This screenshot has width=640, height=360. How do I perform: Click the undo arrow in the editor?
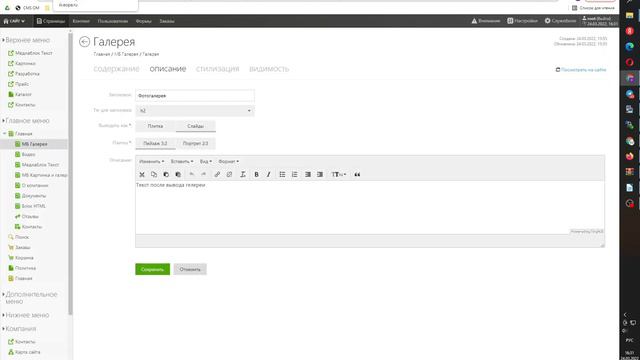[x=192, y=175]
